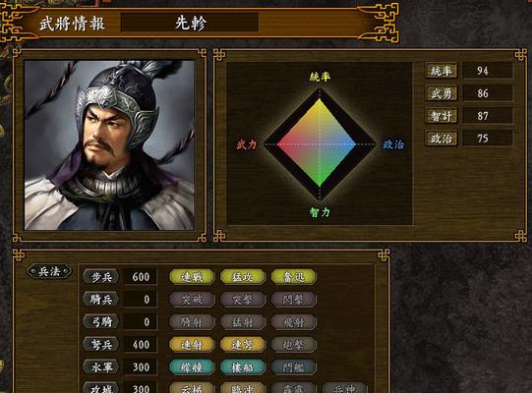Toggle the greyed 鬥艦 navy tactic

pyautogui.click(x=293, y=367)
